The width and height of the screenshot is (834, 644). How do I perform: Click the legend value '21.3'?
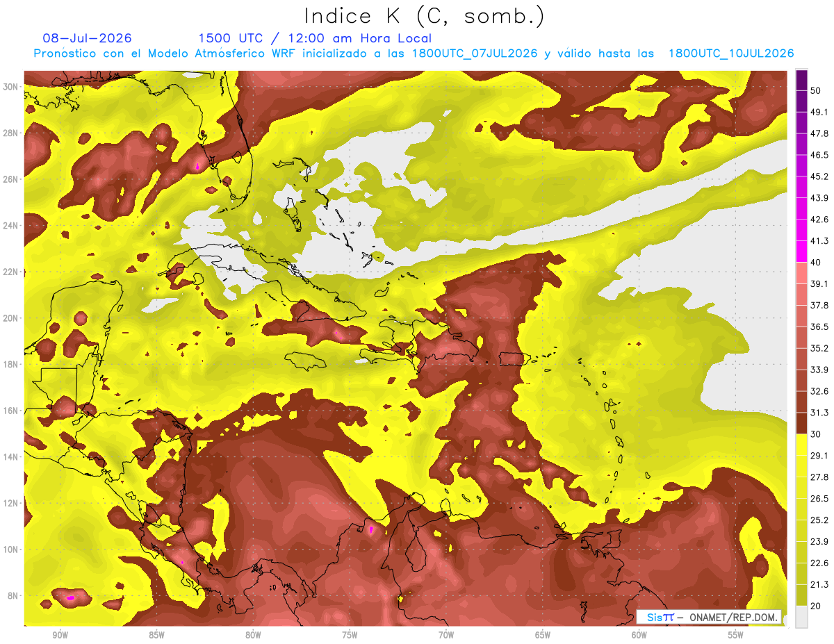point(819,584)
